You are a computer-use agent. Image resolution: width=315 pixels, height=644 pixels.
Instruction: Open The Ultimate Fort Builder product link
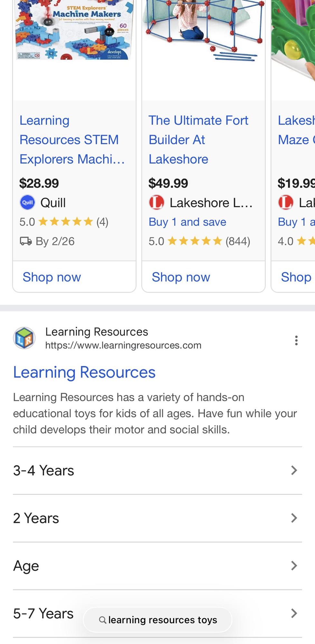pos(198,140)
